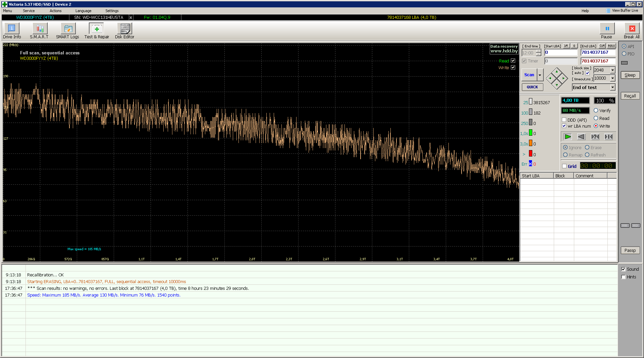Click the orange 3,0s block color swatch
Image resolution: width=644 pixels, height=358 pixels.
[x=530, y=143]
